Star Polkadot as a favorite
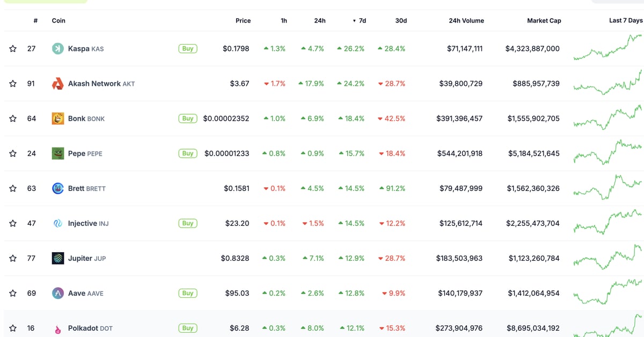This screenshot has height=337, width=644. (x=13, y=328)
